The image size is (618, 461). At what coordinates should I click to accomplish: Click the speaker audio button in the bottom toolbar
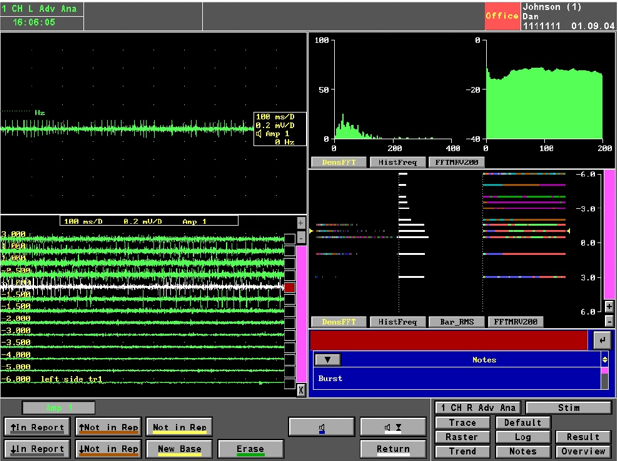322,427
